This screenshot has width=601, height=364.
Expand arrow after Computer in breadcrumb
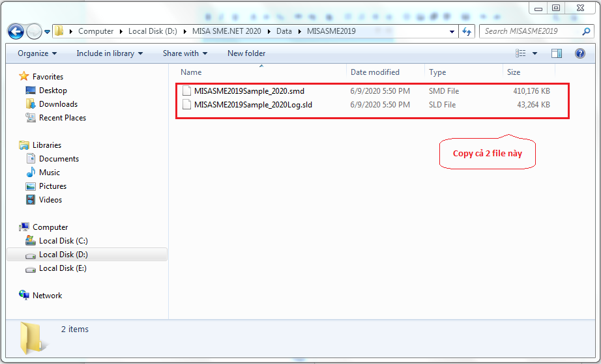121,31
